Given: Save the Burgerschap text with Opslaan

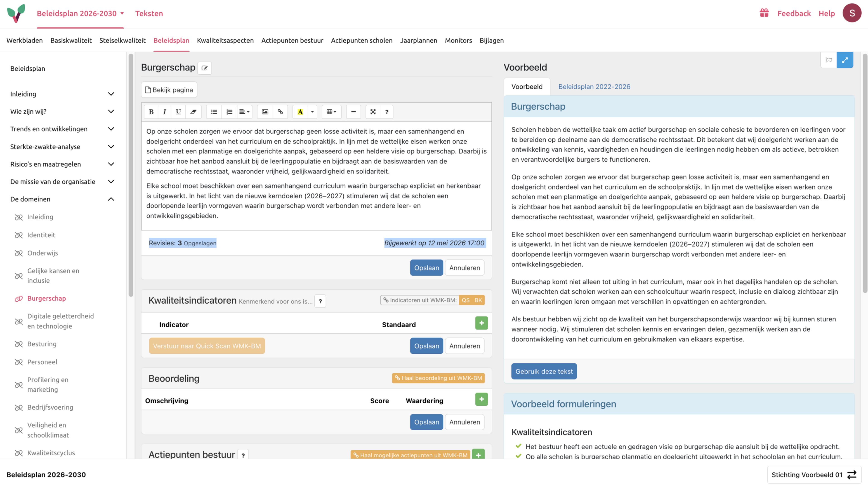Looking at the screenshot, I should pyautogui.click(x=427, y=268).
